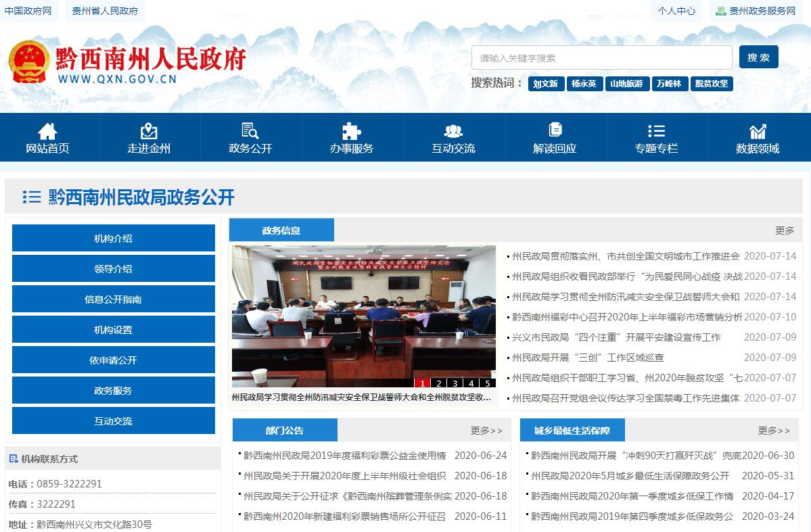The width and height of the screenshot is (811, 532).
Task: Open the 贵州政务服务网 link
Action: (755, 11)
